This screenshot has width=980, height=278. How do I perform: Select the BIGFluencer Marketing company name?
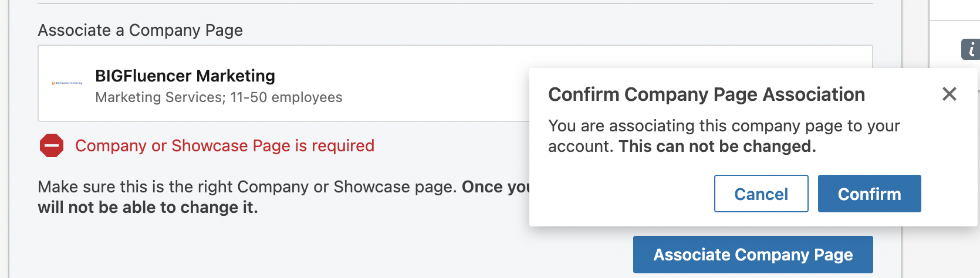pos(185,76)
